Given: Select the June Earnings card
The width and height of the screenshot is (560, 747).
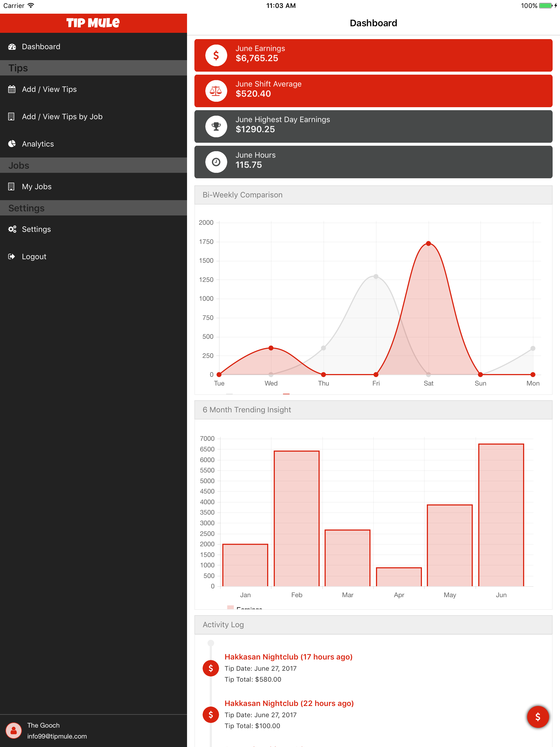Looking at the screenshot, I should click(373, 56).
